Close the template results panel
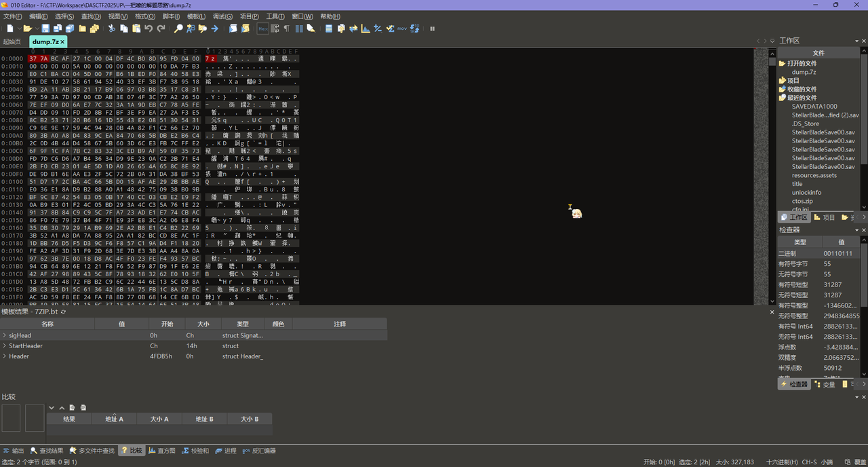The image size is (868, 467). [772, 312]
